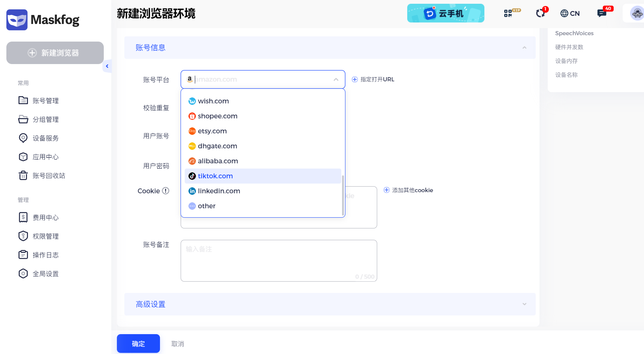Click the Cookie info icon

(166, 191)
